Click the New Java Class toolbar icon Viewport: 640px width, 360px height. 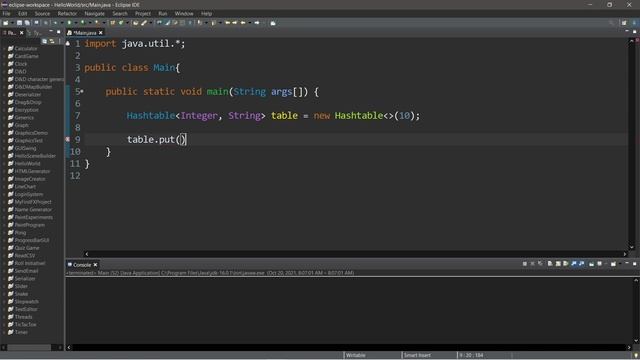pyautogui.click(x=121, y=23)
